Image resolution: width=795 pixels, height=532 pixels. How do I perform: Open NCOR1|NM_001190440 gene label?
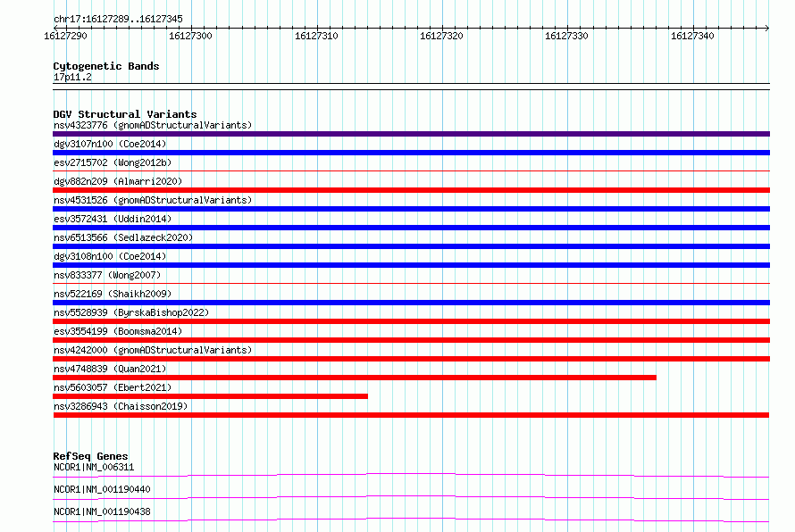[x=102, y=489]
